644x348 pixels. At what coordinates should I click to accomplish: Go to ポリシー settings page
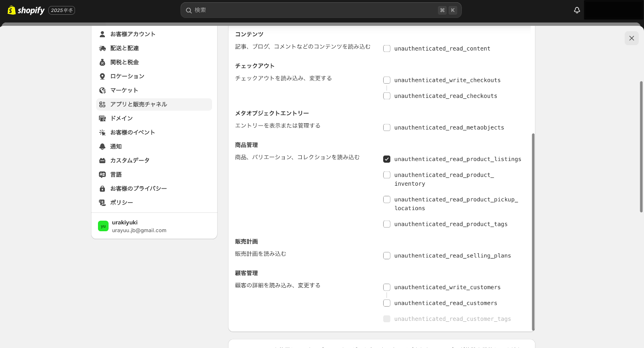[121, 203]
